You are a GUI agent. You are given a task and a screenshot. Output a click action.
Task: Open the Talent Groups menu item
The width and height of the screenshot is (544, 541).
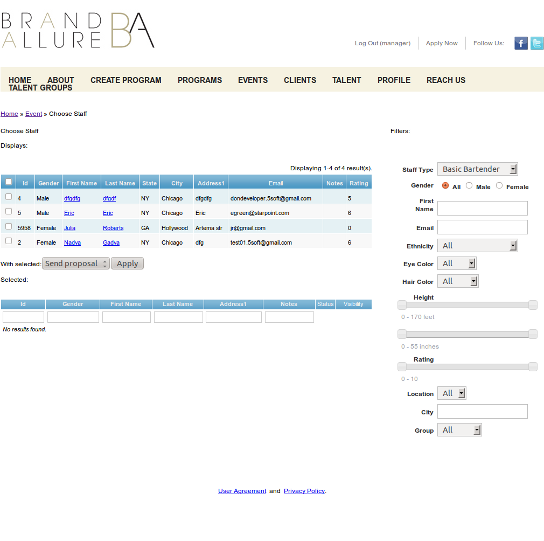coord(40,88)
